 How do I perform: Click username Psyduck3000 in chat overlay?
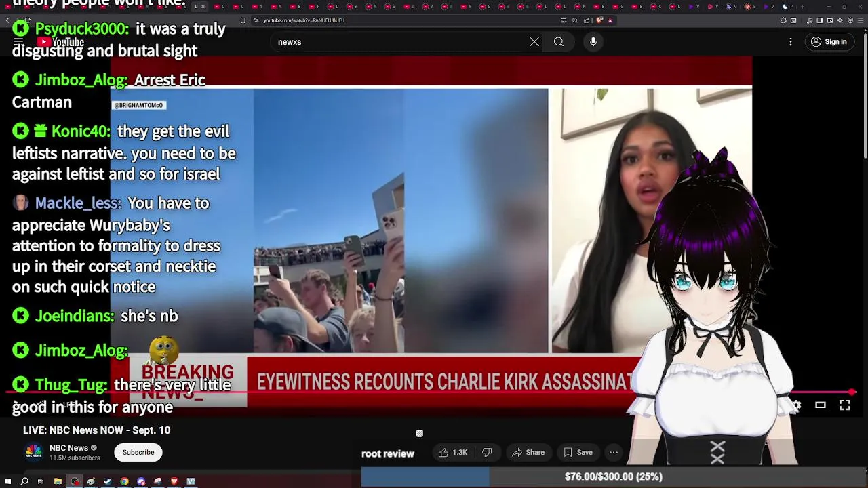click(81, 29)
